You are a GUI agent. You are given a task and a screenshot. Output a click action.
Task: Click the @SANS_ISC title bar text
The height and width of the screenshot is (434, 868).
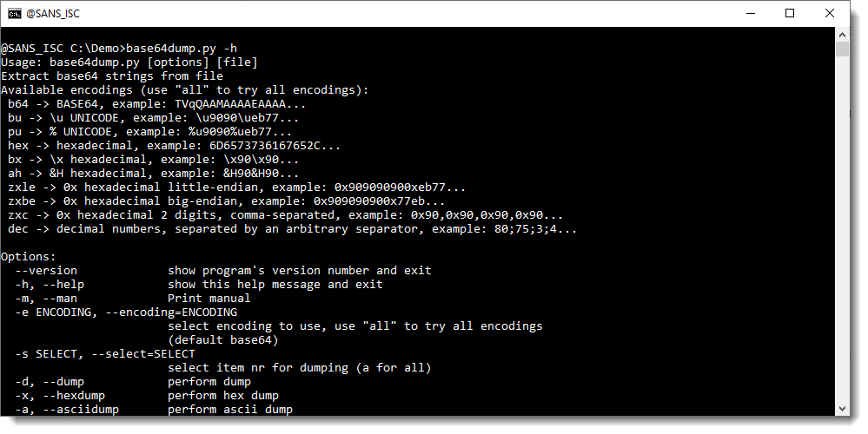pyautogui.click(x=54, y=13)
